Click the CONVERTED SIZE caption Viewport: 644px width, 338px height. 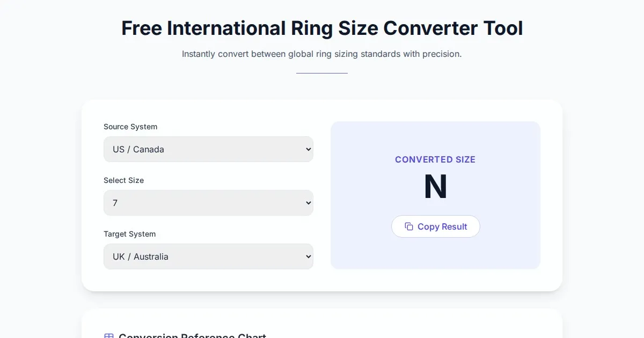[x=435, y=159]
